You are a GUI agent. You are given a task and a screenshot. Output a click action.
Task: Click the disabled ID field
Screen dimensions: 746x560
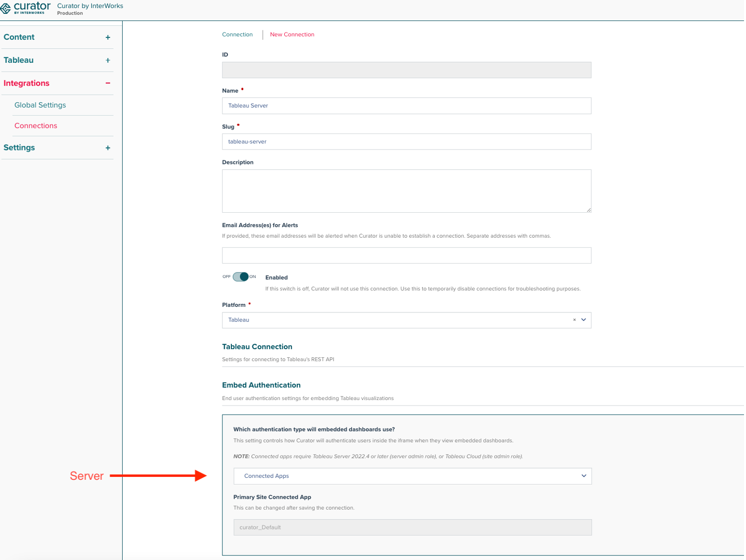(406, 70)
